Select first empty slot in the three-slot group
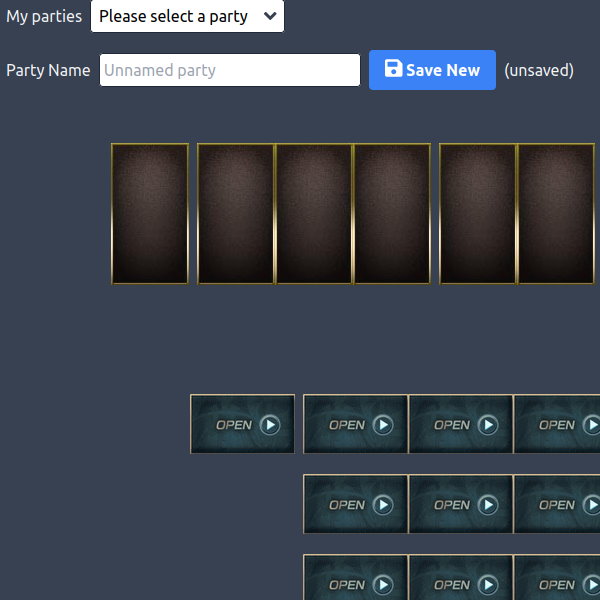 pyautogui.click(x=236, y=214)
